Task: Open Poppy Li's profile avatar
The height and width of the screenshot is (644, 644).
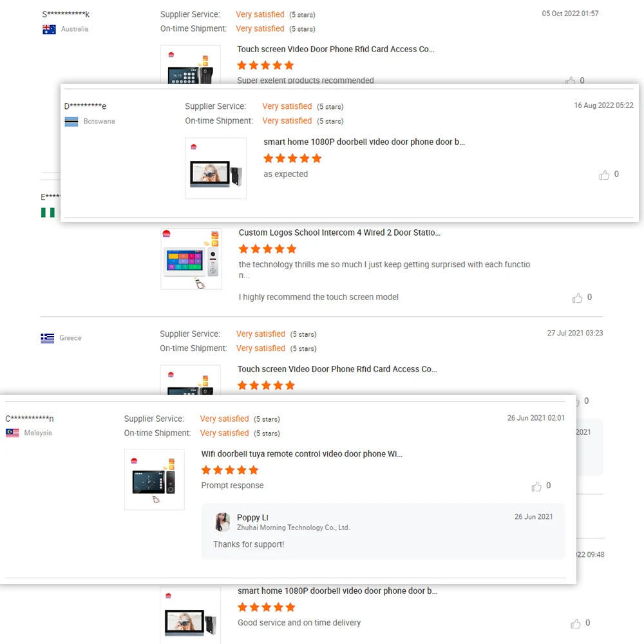Action: tap(222, 522)
